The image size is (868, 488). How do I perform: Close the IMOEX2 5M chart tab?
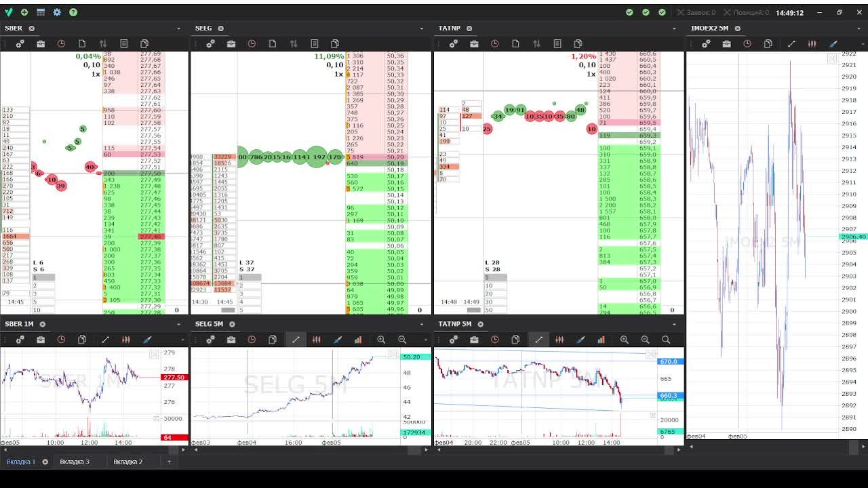[738, 28]
